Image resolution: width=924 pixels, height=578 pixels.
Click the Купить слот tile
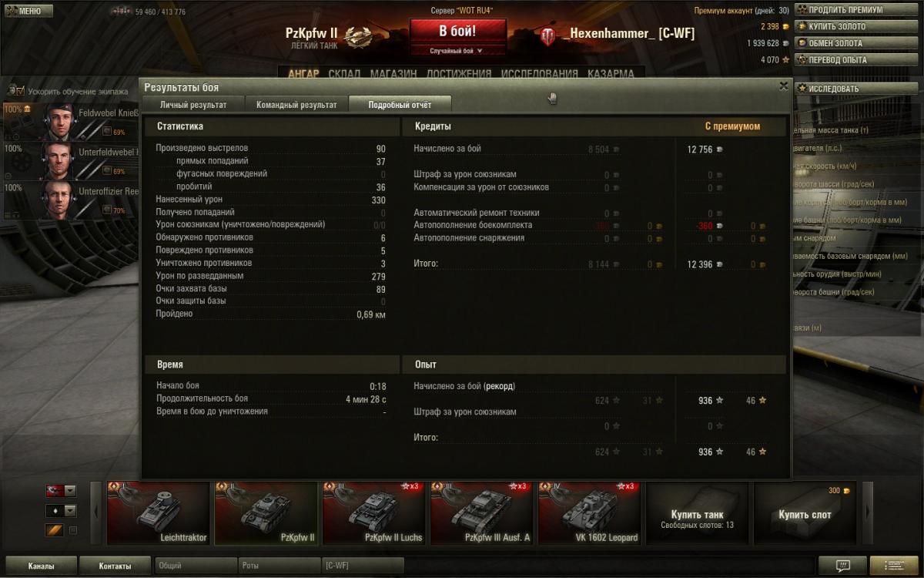[805, 513]
